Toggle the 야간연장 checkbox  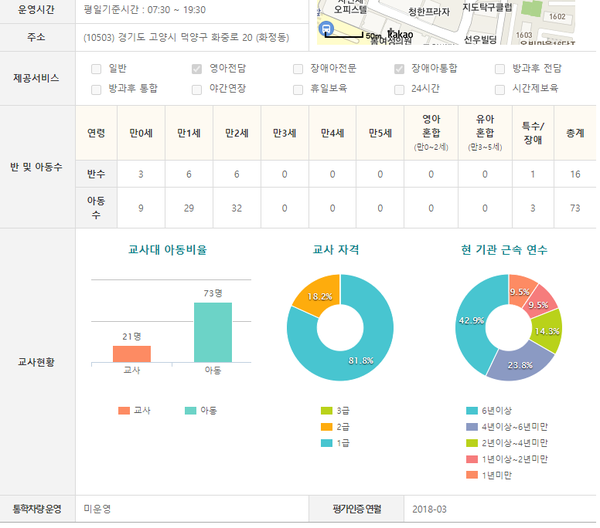coord(197,90)
